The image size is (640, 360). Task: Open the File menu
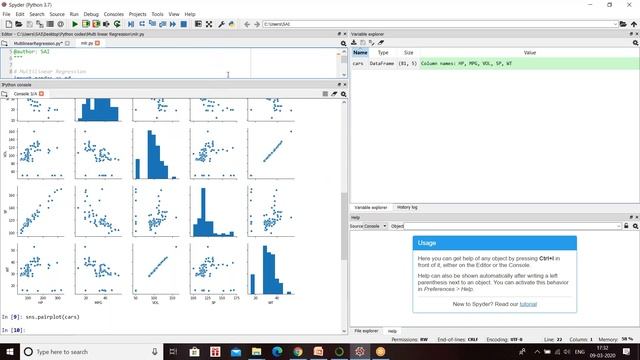[x=7, y=14]
